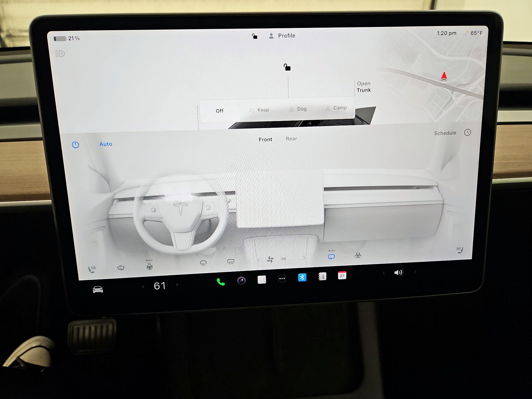
Task: Tap the volume speaker icon
Action: pos(398,272)
